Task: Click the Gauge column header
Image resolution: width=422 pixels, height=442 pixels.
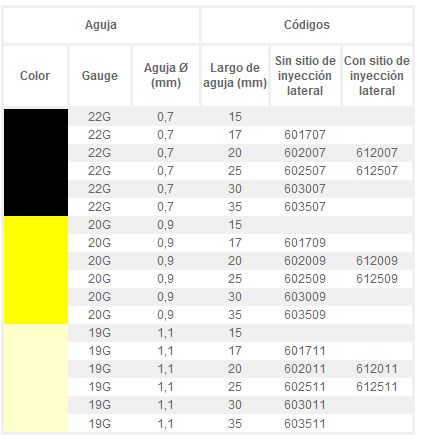Action: point(100,76)
